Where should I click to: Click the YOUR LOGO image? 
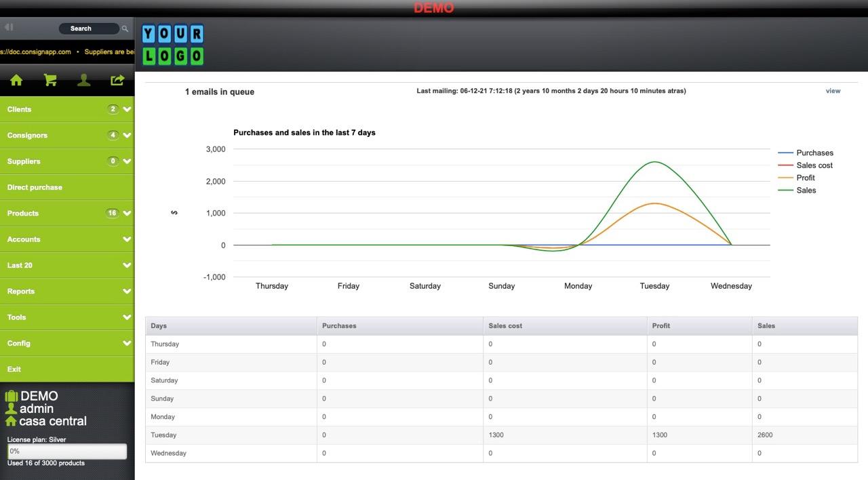(x=172, y=45)
